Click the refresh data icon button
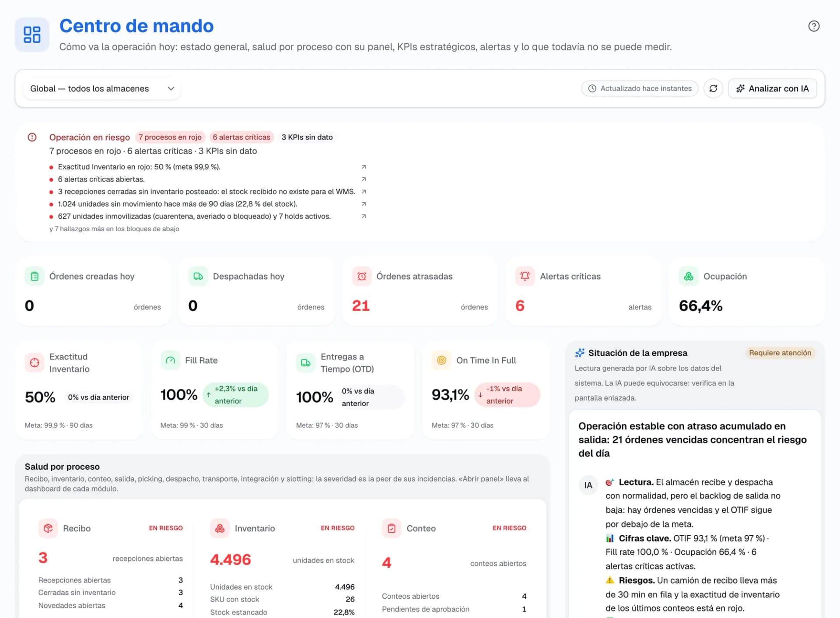This screenshot has width=840, height=618. 713,88
